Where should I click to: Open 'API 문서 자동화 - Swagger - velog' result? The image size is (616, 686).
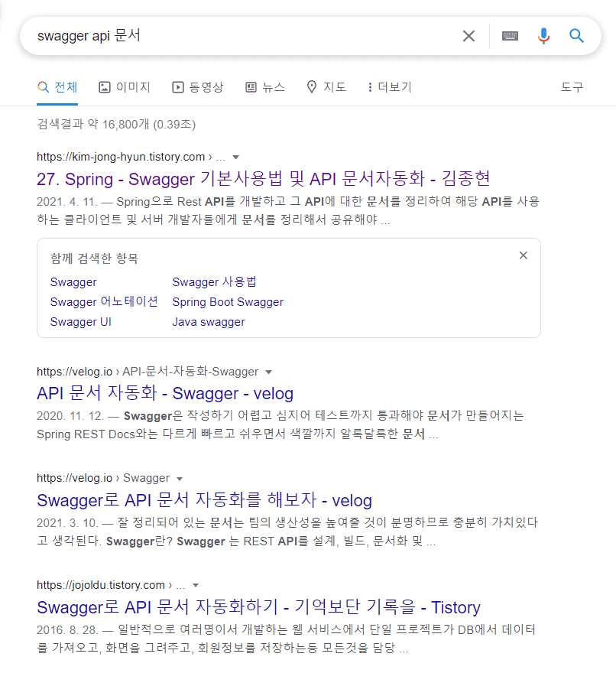[x=165, y=393]
